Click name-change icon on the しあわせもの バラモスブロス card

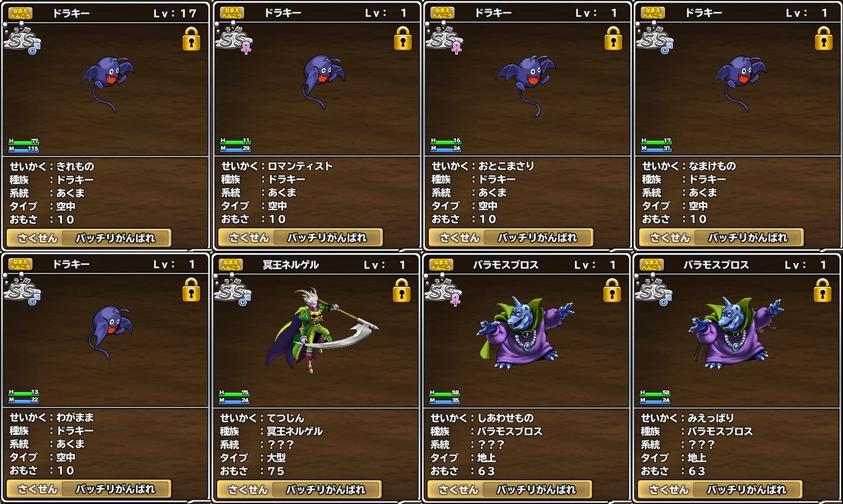(441, 265)
